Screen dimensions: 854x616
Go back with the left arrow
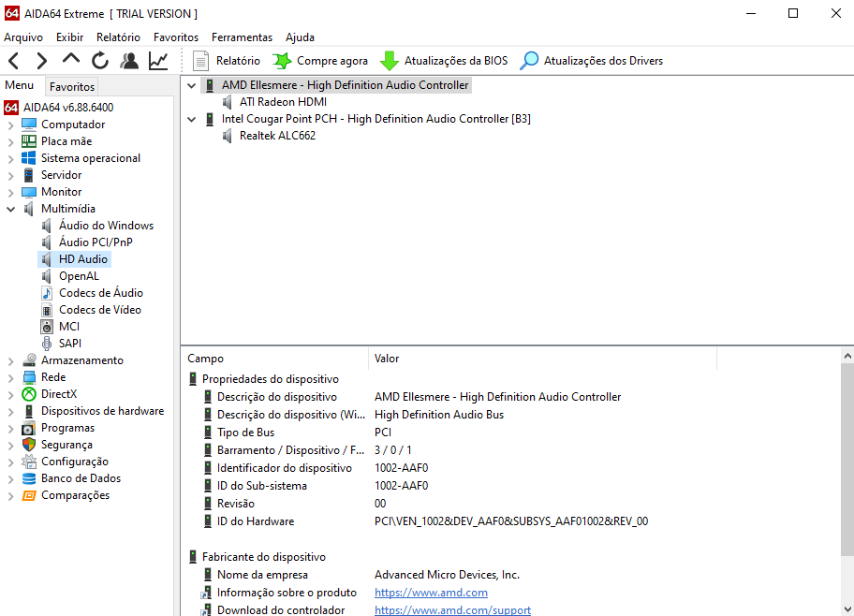tap(14, 61)
